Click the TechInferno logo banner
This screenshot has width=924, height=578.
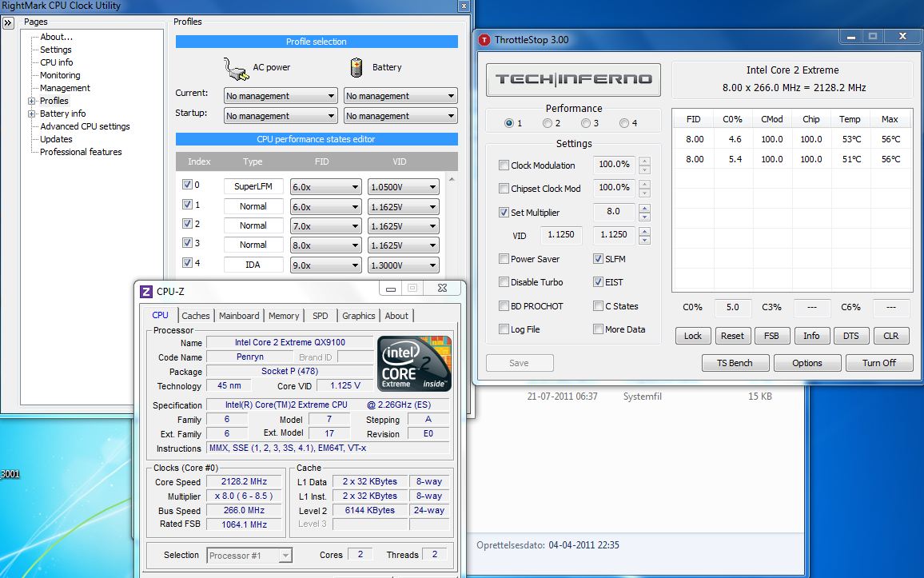[x=573, y=79]
